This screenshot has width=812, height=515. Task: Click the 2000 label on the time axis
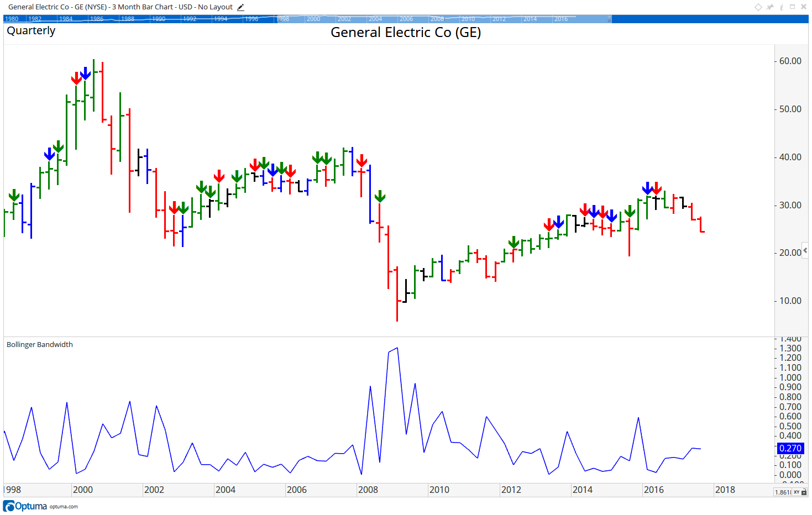click(83, 490)
